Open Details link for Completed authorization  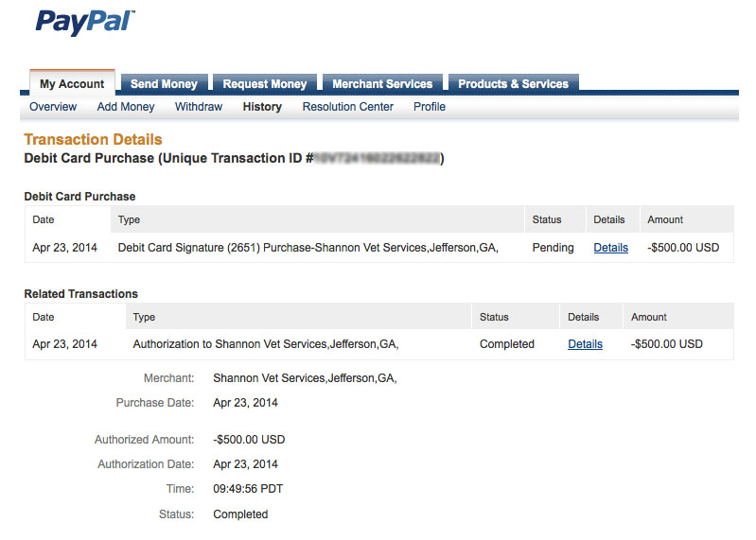pyautogui.click(x=586, y=344)
